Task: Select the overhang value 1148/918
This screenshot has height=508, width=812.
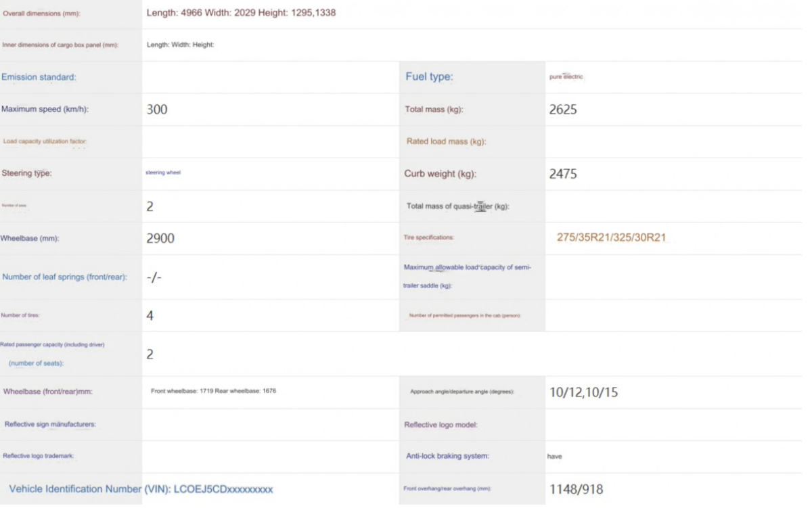Action: pyautogui.click(x=575, y=488)
